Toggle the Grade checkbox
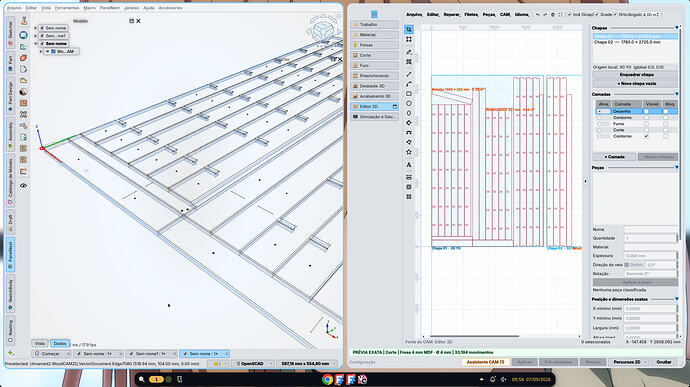 (x=597, y=15)
